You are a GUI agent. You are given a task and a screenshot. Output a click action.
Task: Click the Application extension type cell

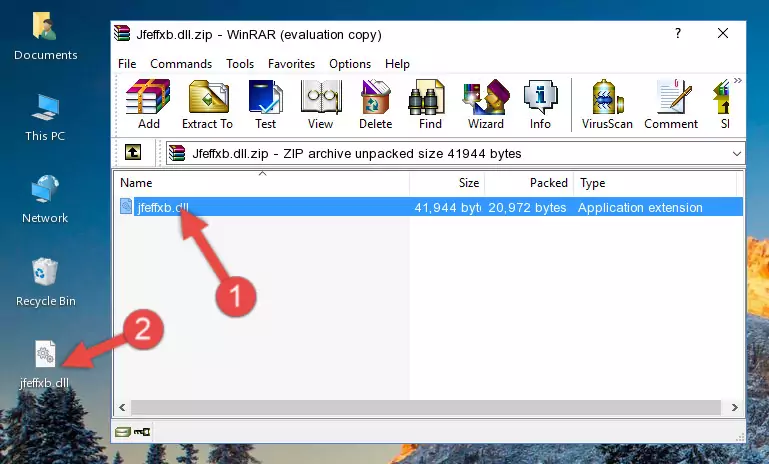click(640, 207)
